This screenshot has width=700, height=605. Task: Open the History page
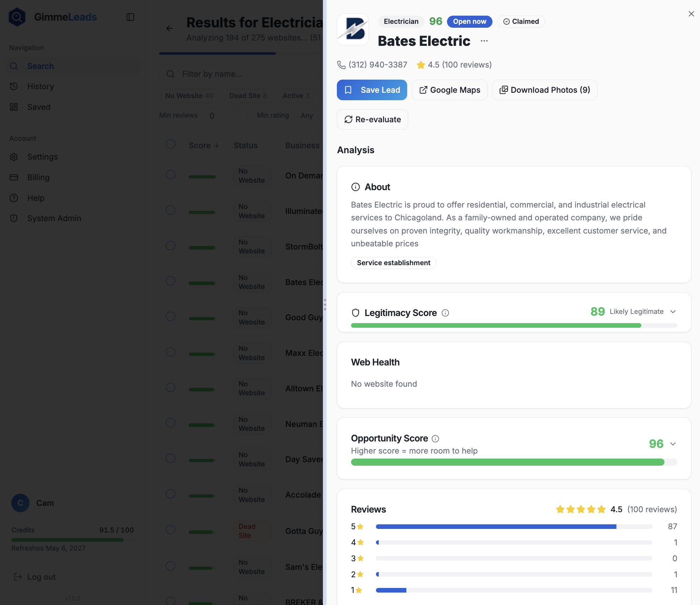73,86
